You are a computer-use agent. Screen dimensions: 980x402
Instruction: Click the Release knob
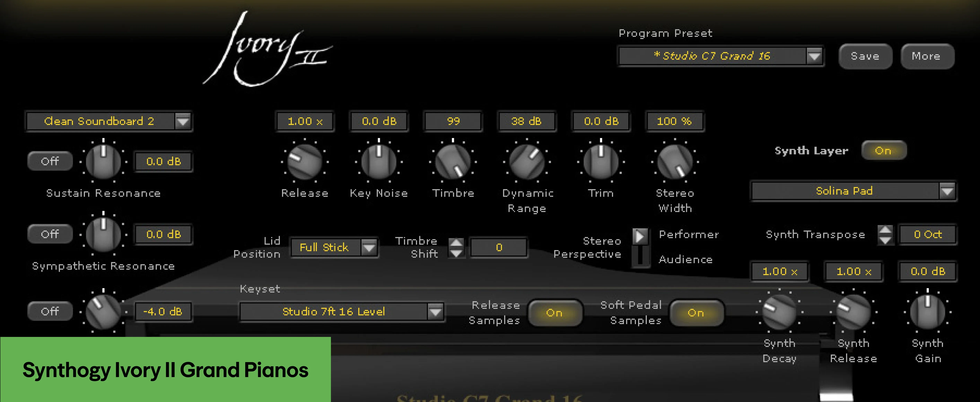click(x=304, y=162)
